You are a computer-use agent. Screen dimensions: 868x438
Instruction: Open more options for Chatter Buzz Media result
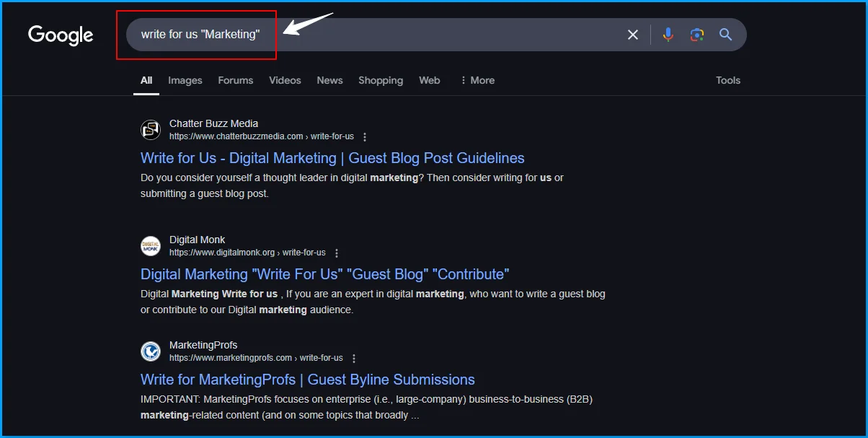coord(365,137)
